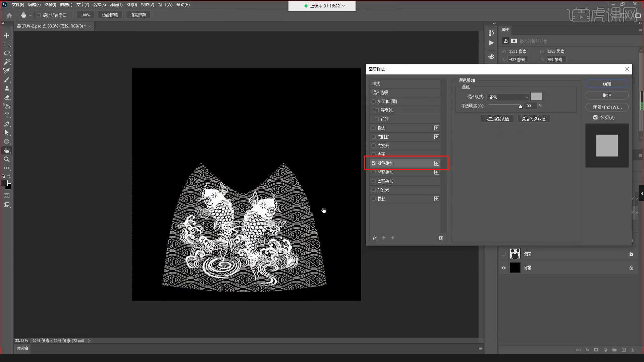Open the History panel icon
The width and height of the screenshot is (644, 362).
coord(491,33)
